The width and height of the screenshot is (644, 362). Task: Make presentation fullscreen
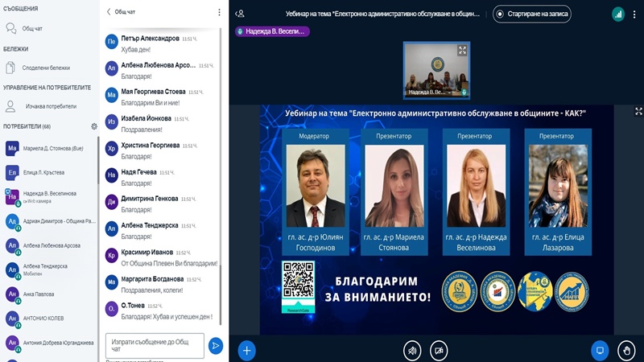point(638,111)
